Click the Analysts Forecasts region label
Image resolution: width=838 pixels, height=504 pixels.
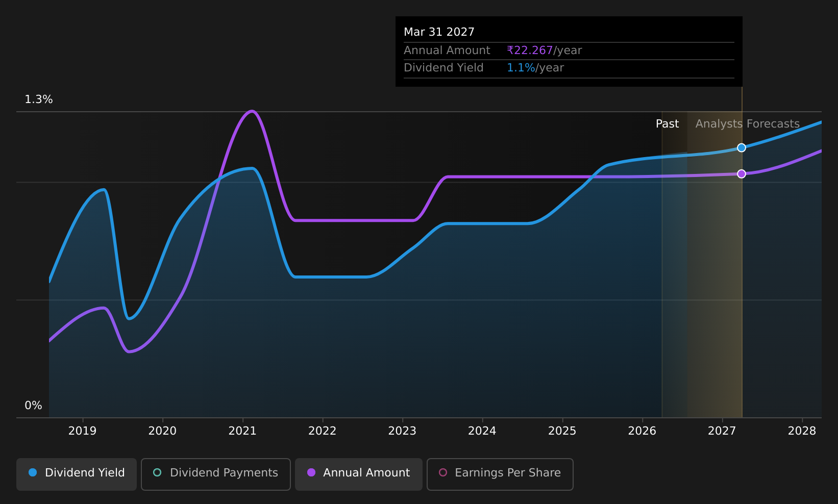(x=748, y=124)
